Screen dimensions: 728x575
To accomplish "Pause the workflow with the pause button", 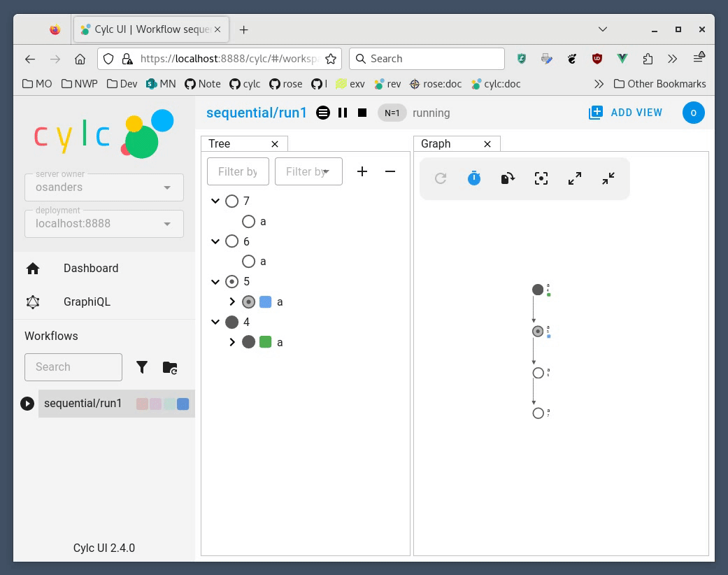I will pos(343,113).
